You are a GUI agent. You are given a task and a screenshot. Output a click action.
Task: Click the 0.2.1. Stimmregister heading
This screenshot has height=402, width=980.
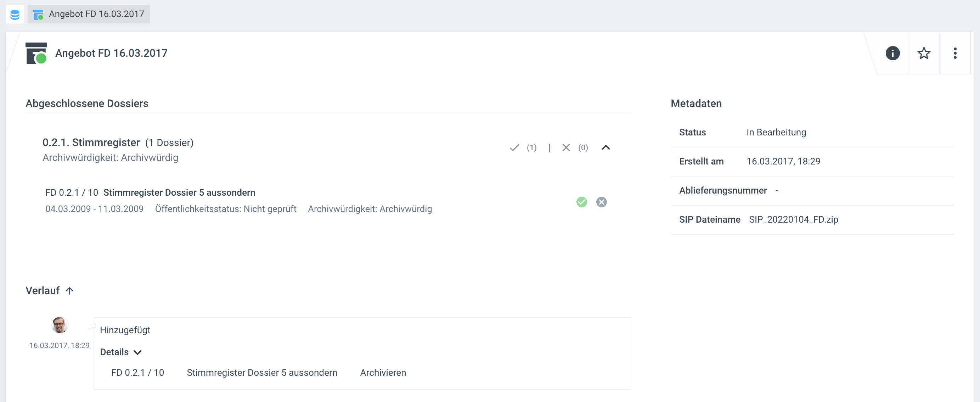click(91, 143)
